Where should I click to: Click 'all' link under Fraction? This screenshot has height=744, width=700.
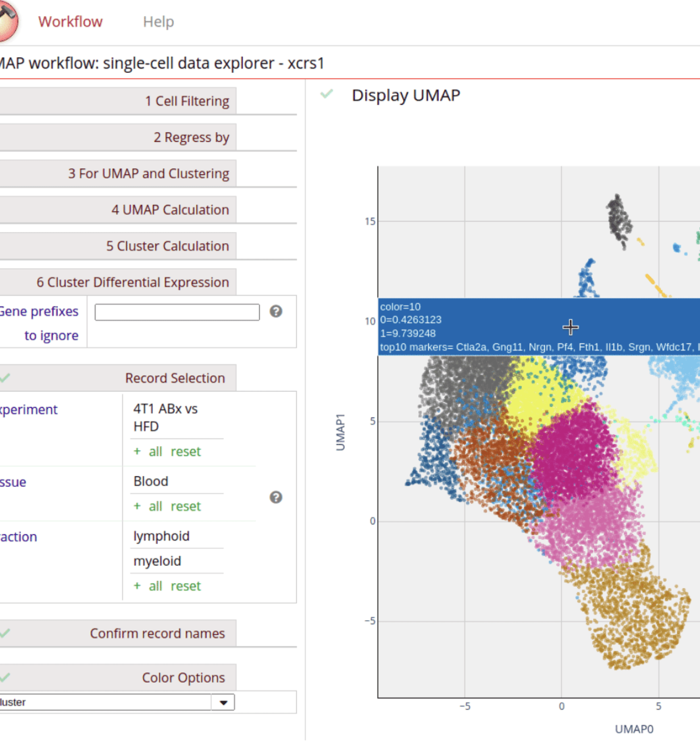pyautogui.click(x=155, y=585)
